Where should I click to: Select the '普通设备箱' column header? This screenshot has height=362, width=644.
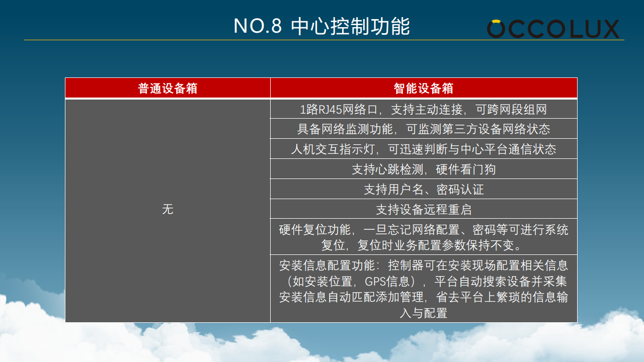click(x=168, y=88)
